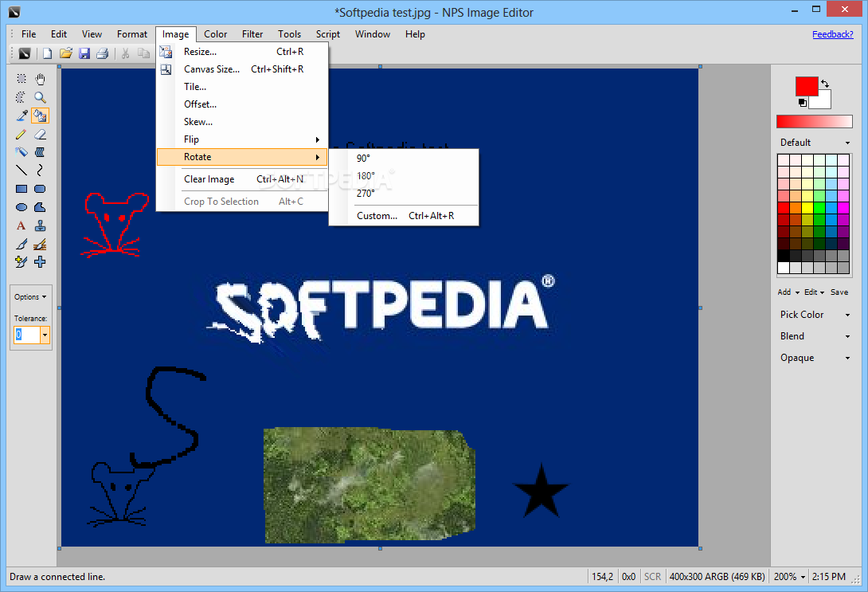
Task: Open the Filter menu
Action: tap(252, 34)
